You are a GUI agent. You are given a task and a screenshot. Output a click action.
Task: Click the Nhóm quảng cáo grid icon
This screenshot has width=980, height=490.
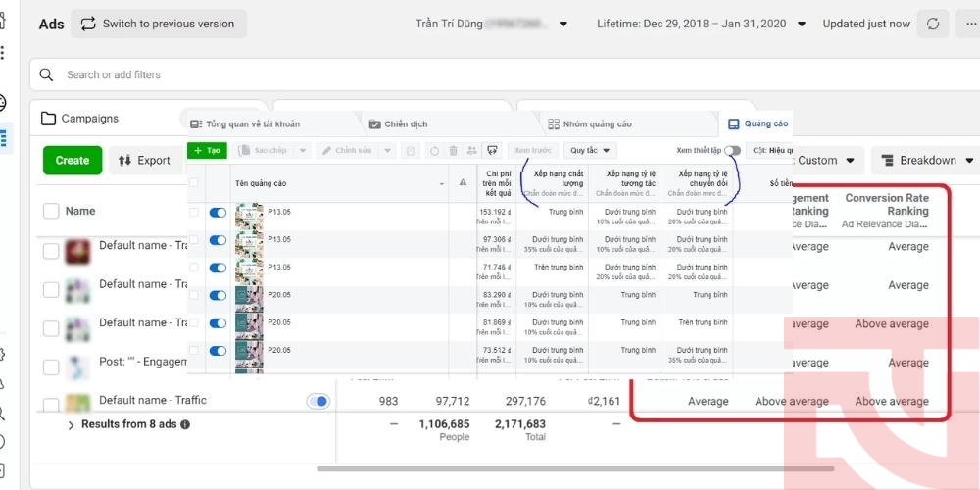[x=554, y=123]
